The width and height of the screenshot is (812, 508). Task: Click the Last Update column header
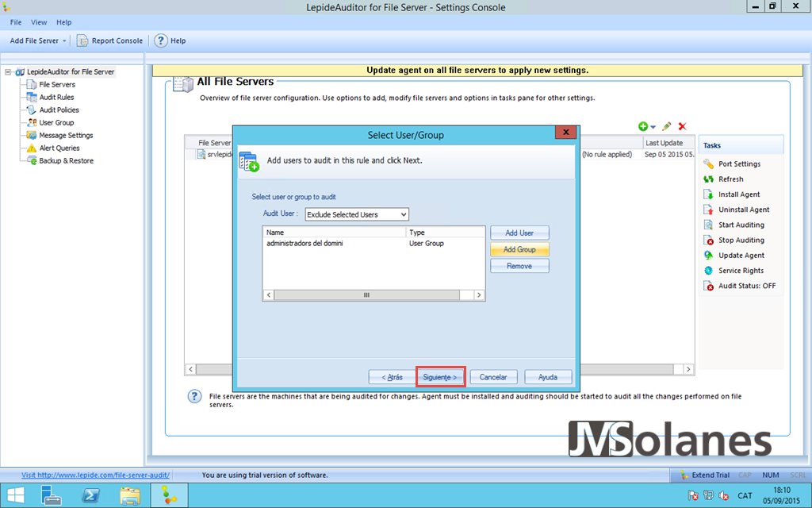668,143
